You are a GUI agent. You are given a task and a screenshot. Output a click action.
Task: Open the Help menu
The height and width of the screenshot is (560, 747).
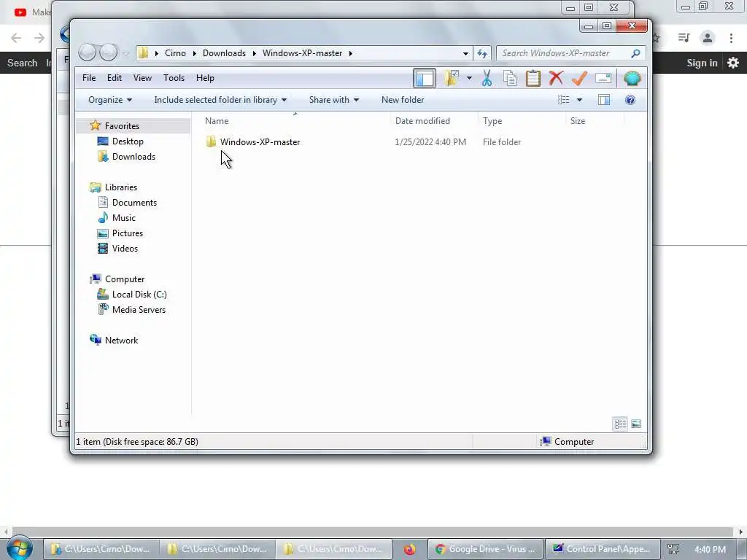pyautogui.click(x=205, y=77)
